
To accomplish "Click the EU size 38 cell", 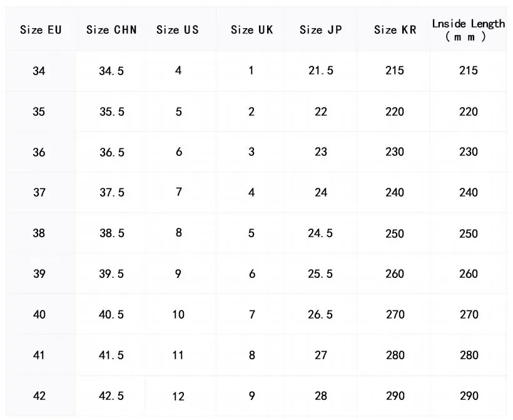I will tap(39, 233).
